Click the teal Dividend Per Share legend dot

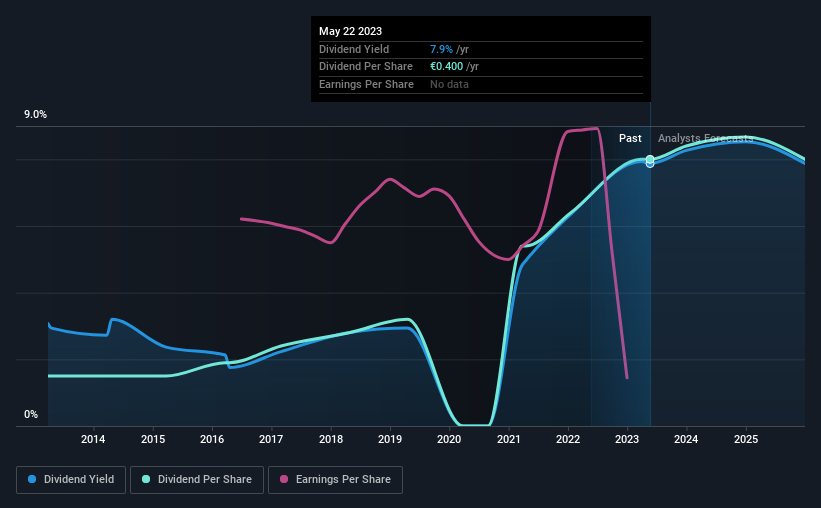point(146,479)
